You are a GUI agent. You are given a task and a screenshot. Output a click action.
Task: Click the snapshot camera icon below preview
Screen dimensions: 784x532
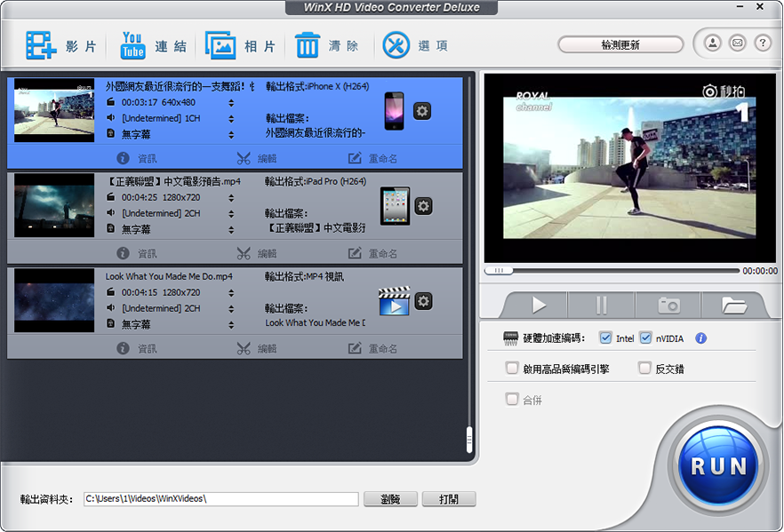(668, 306)
